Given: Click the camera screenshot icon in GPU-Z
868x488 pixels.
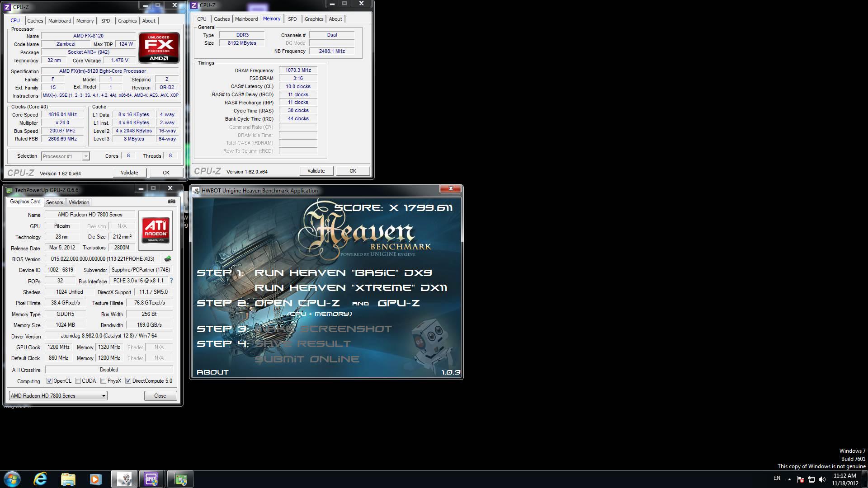Looking at the screenshot, I should pos(172,202).
